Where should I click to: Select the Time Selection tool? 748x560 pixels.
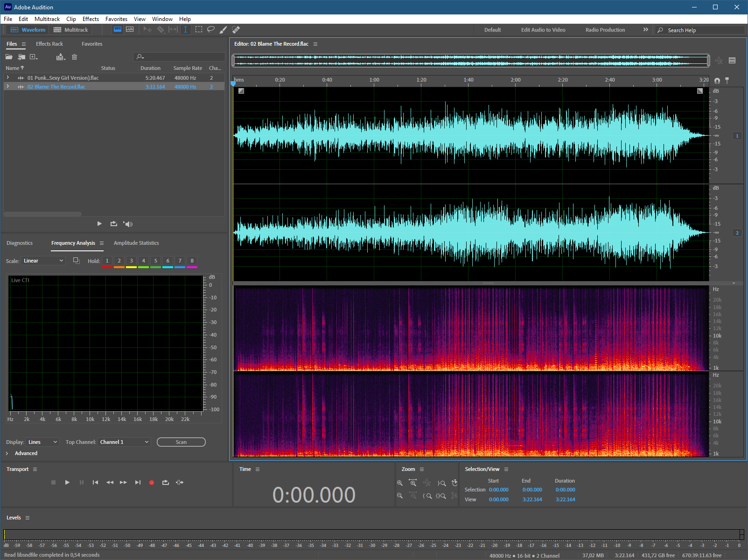click(x=185, y=29)
